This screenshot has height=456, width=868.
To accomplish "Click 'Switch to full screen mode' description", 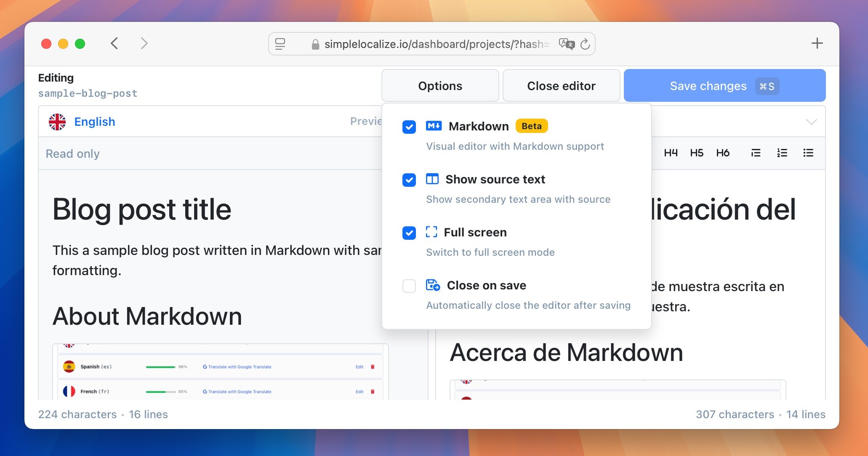I will pos(490,252).
